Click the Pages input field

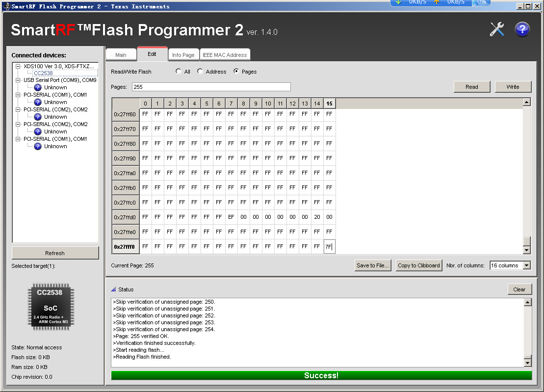pyautogui.click(x=211, y=87)
